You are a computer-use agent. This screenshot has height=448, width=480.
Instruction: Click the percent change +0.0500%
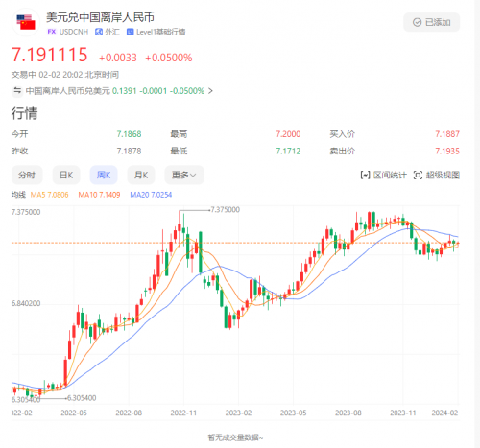169,58
